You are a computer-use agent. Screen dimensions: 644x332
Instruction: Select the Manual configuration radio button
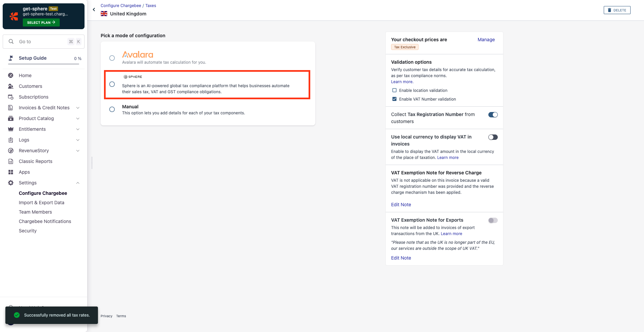112,109
